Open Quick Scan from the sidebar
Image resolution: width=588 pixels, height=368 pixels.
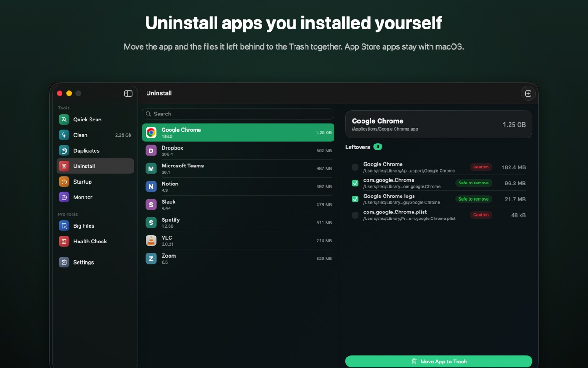pos(95,120)
